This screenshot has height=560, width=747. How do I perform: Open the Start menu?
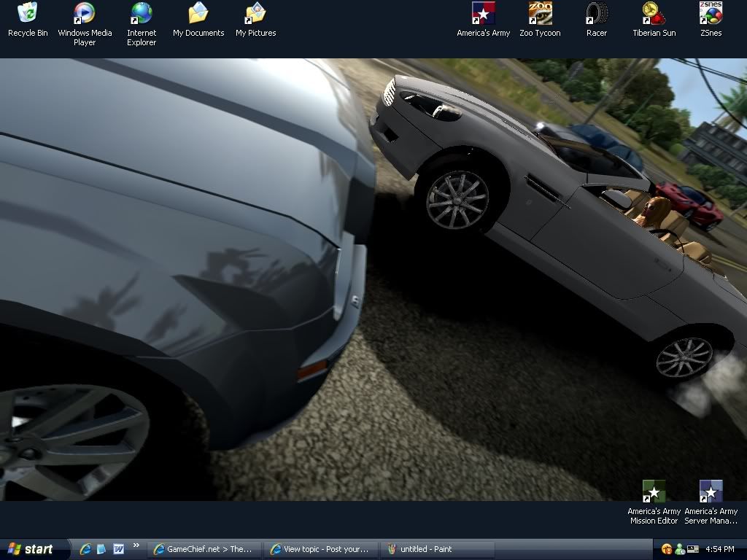coord(34,549)
